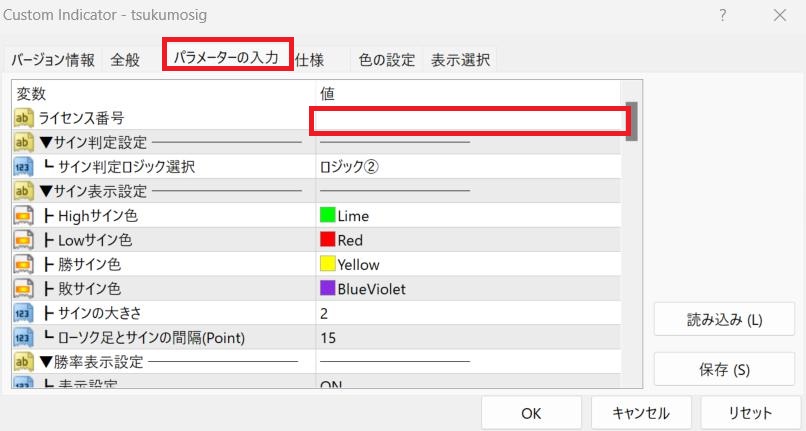Switch to the パラメーターの入力 tab
This screenshot has width=806, height=431.
click(x=228, y=57)
